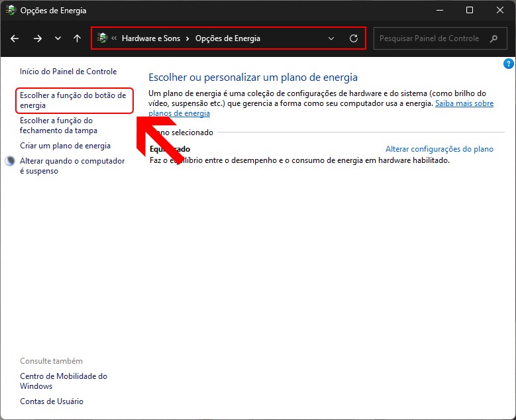Open Escolher a função do fechamento da tampa

[58, 126]
